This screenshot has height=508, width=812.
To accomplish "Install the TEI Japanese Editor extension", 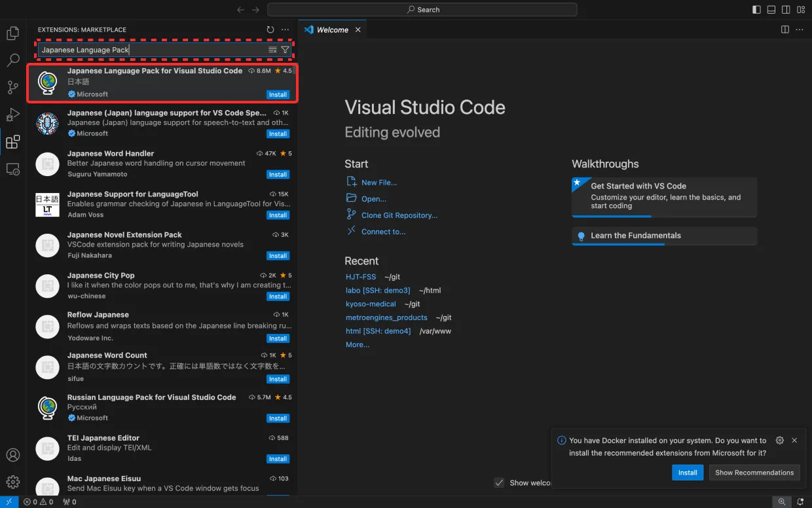I will click(x=278, y=459).
